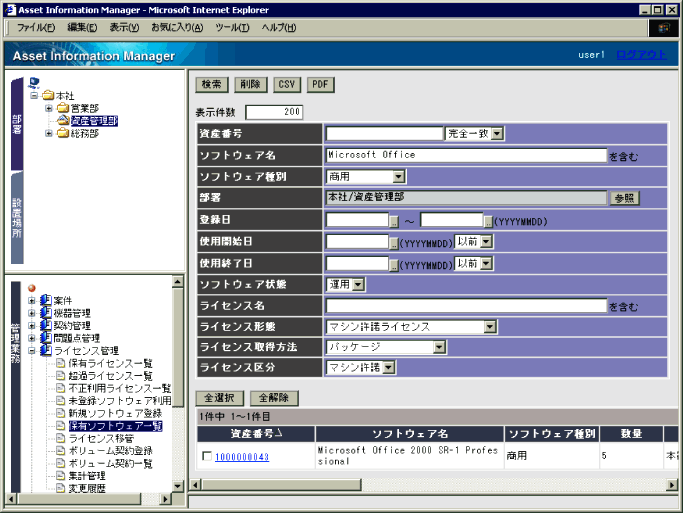Open calendar picker for 使用開始日
This screenshot has width=683, height=513.
(x=394, y=243)
